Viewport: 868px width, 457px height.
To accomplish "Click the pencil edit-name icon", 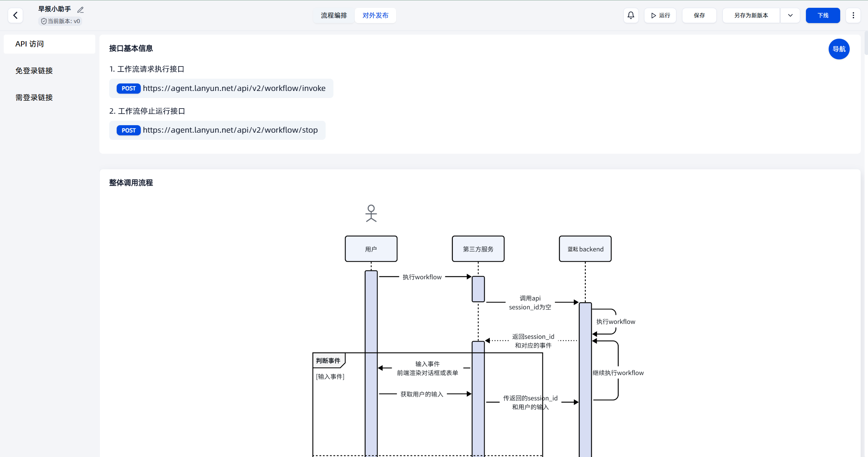I will [80, 10].
